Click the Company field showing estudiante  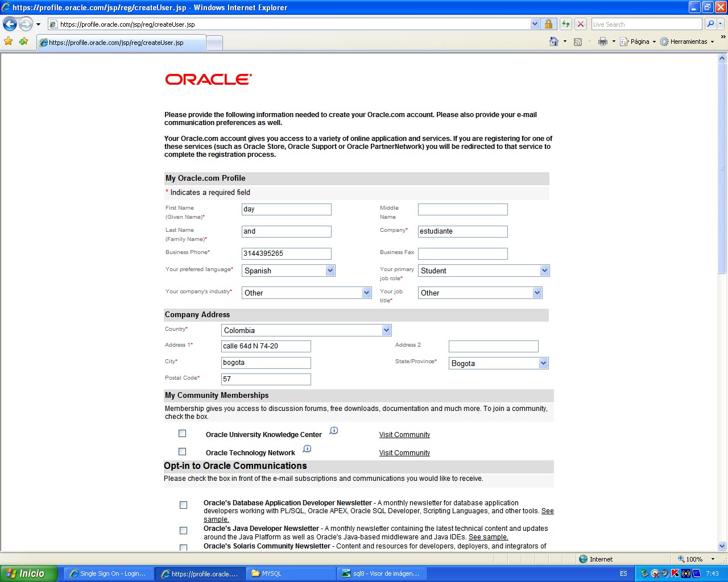click(x=463, y=231)
